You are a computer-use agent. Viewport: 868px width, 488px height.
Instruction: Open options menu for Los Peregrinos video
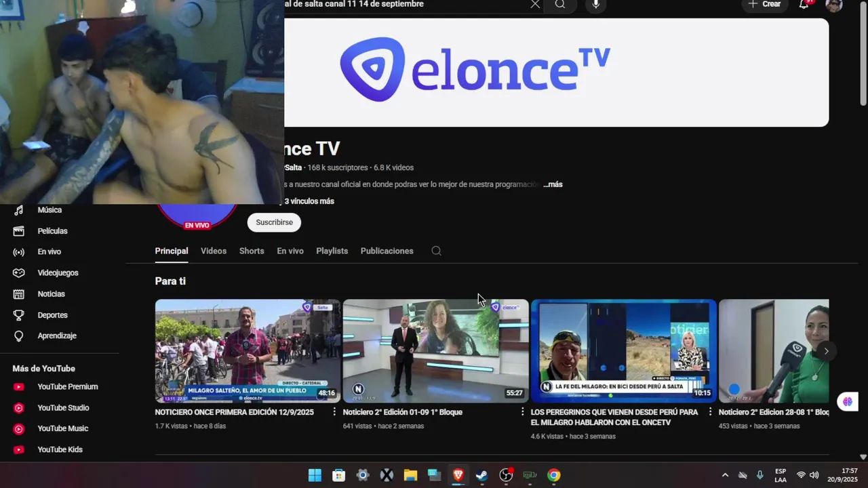pos(710,412)
